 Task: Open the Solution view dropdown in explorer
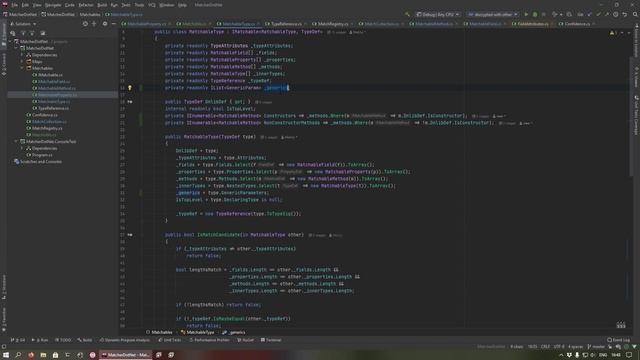click(23, 24)
